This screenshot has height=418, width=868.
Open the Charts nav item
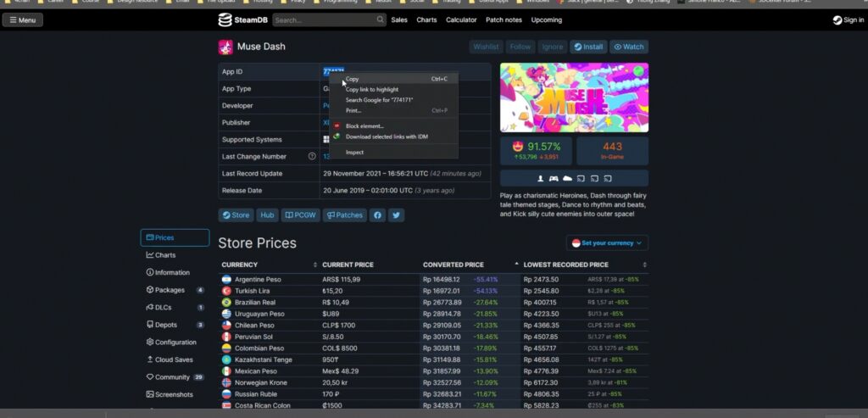tap(426, 20)
